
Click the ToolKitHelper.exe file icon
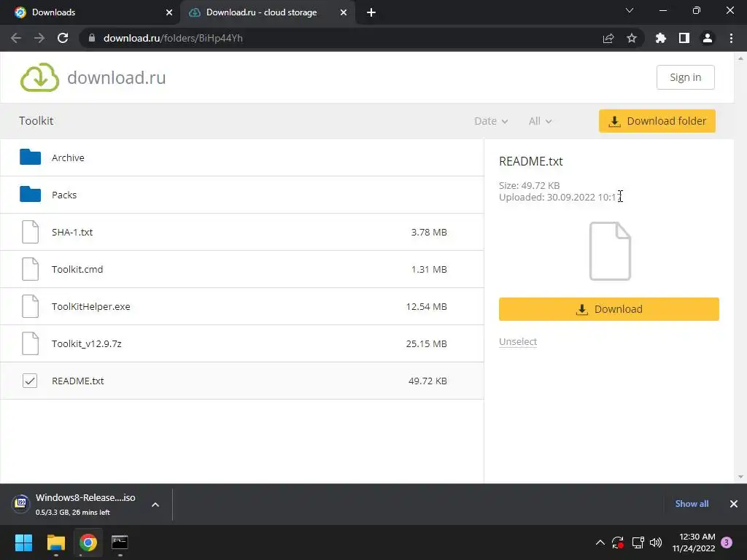point(30,306)
